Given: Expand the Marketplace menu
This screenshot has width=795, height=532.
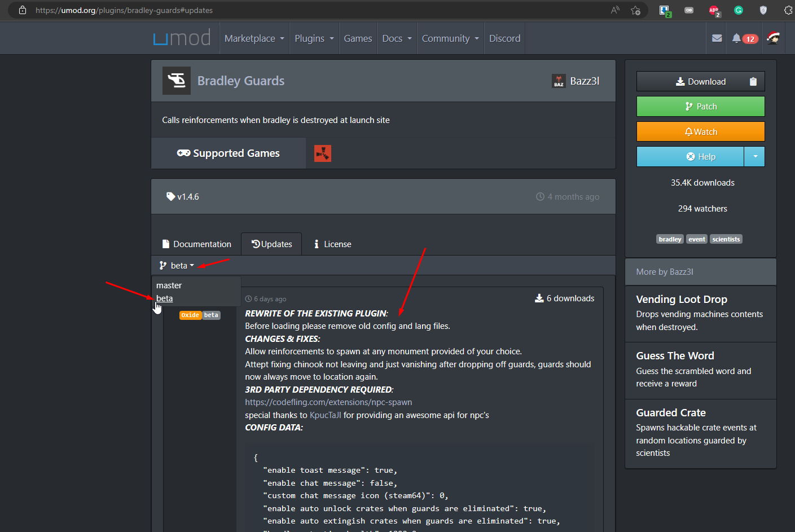Looking at the screenshot, I should click(x=254, y=38).
